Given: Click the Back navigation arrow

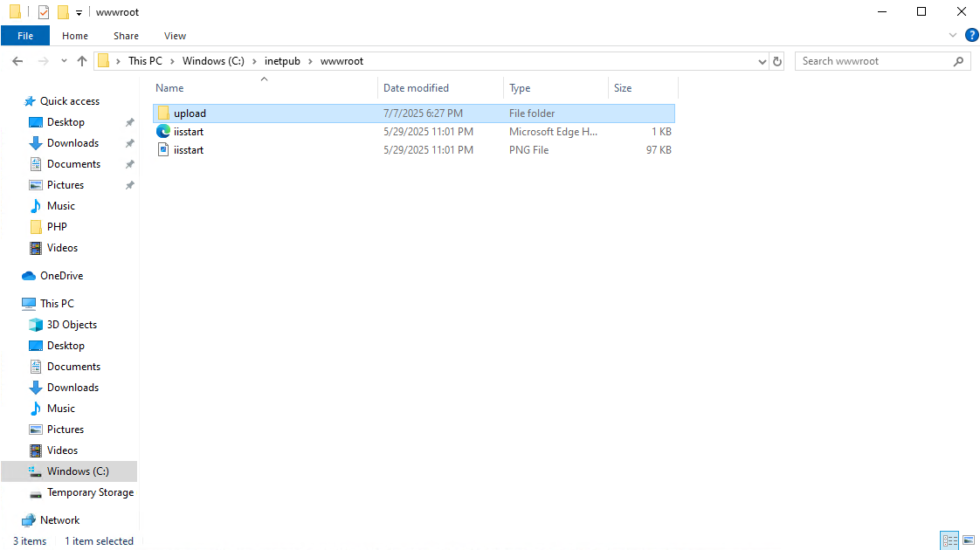Looking at the screenshot, I should click(17, 60).
